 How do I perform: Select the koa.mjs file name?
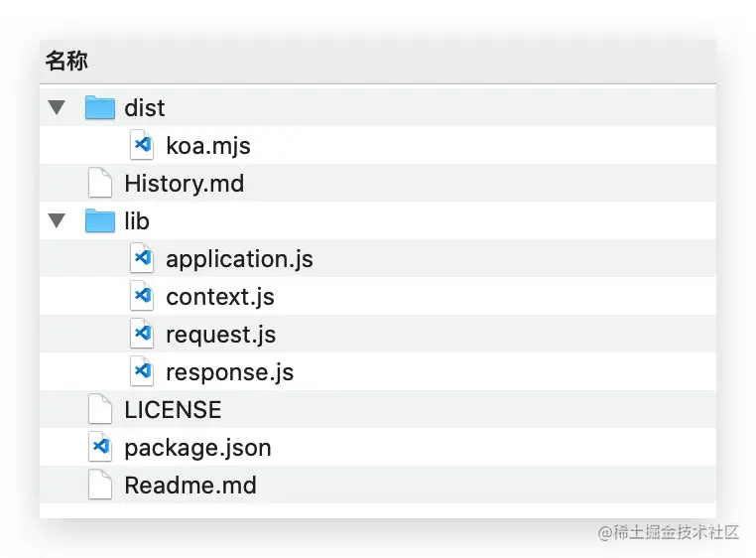(208, 146)
